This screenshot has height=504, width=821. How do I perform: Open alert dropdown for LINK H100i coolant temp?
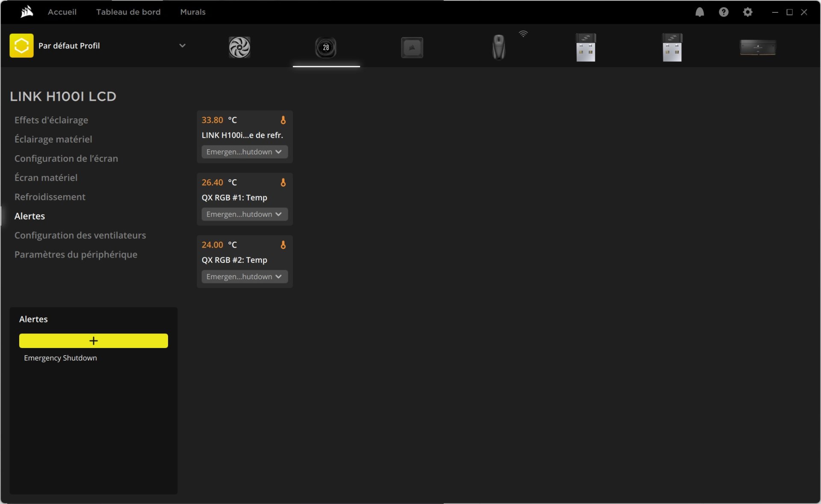(x=245, y=152)
